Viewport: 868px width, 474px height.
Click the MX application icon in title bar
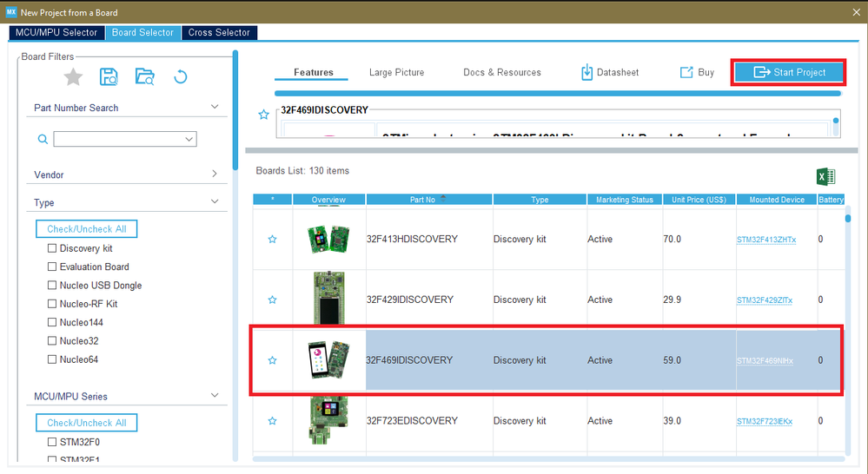(x=11, y=11)
